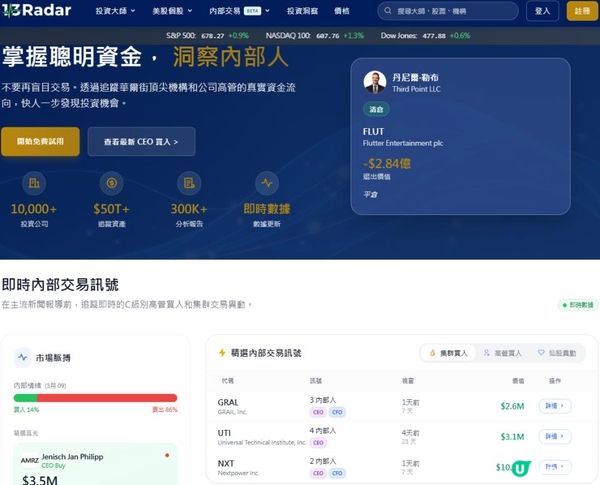The image size is (600, 485).
Task: Click the building icon above 10,000+
Action: [34, 183]
